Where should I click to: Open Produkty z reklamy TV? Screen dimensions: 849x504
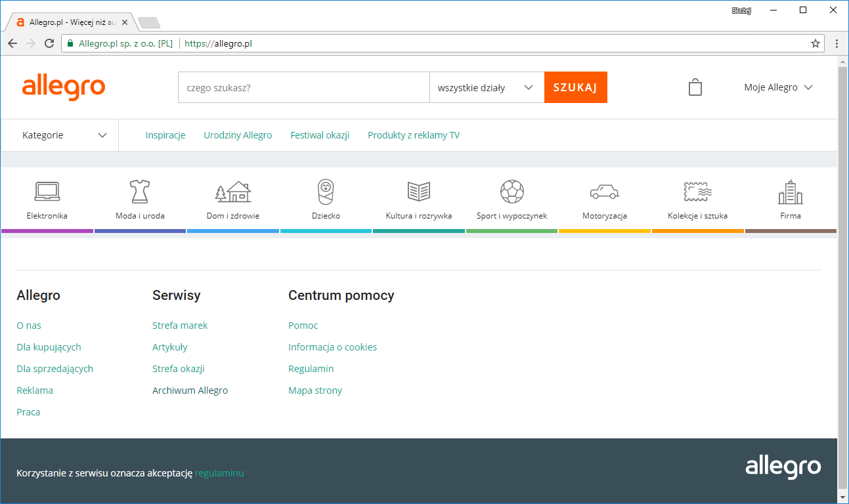(414, 135)
